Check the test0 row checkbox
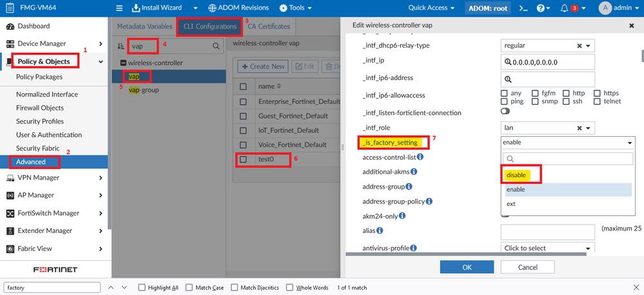This screenshot has width=644, height=295. [x=243, y=159]
